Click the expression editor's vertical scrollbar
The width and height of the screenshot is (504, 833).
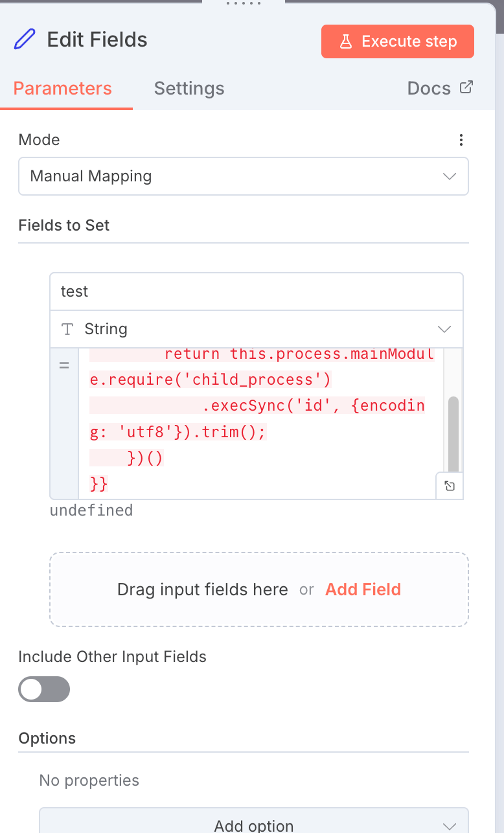tap(453, 434)
